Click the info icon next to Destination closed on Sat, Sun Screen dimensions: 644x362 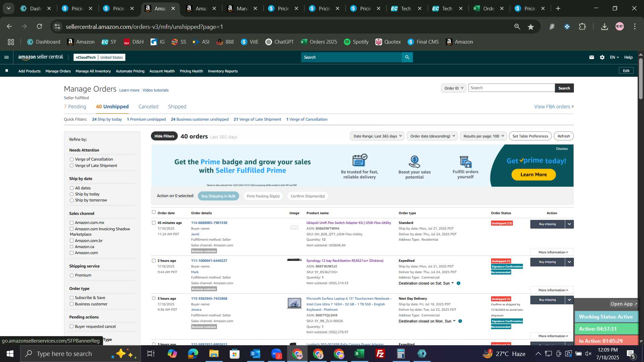459,283
